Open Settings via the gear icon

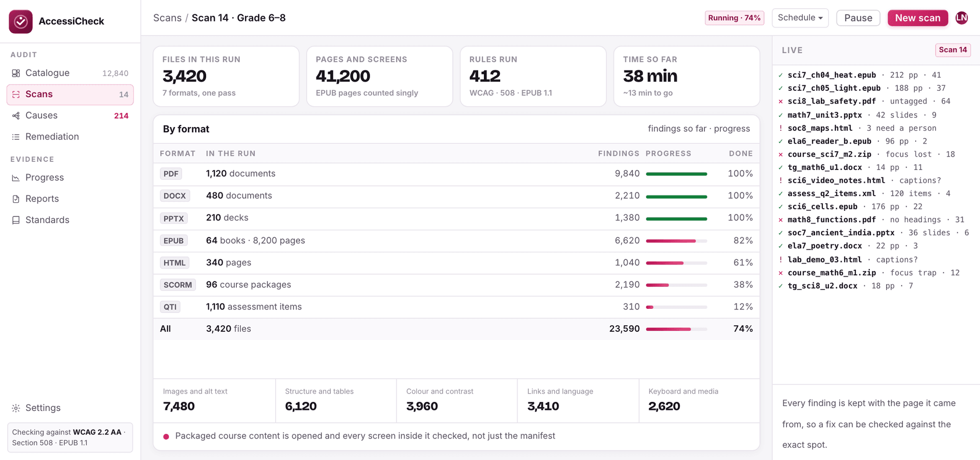click(x=16, y=408)
